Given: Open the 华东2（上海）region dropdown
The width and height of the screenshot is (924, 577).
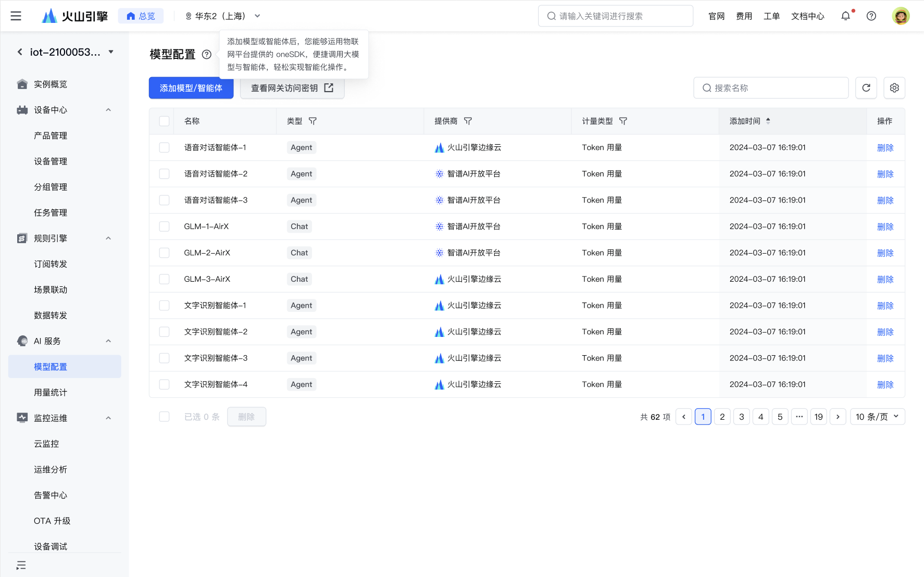Looking at the screenshot, I should [222, 16].
